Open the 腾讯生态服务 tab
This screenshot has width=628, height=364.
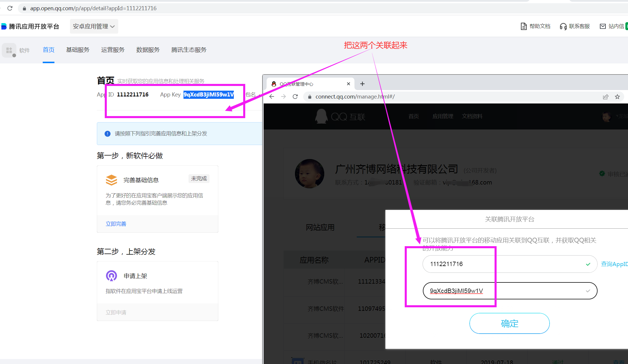(189, 50)
